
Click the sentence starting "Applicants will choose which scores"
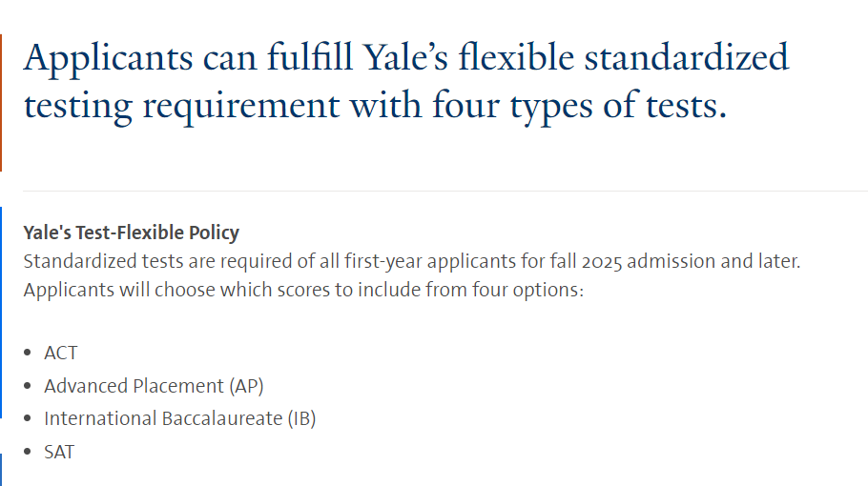(303, 290)
